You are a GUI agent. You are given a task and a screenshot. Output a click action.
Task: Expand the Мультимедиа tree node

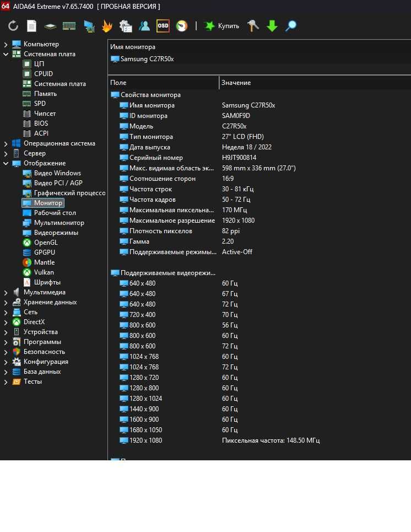click(6, 293)
